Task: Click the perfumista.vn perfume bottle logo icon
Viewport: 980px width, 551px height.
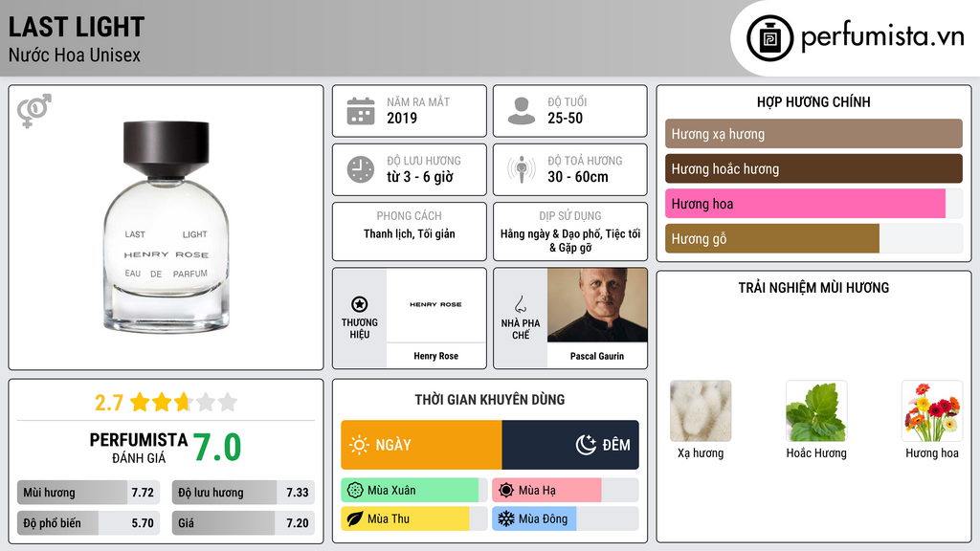Action: point(769,38)
